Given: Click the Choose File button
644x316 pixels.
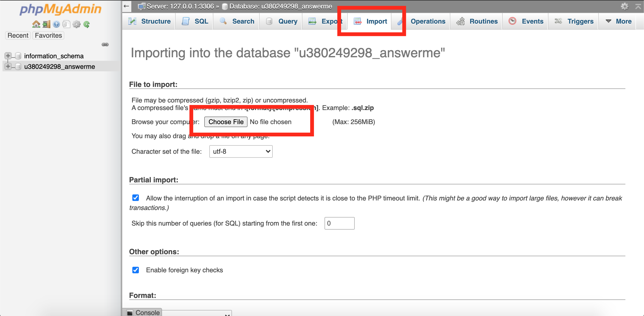Looking at the screenshot, I should [226, 122].
